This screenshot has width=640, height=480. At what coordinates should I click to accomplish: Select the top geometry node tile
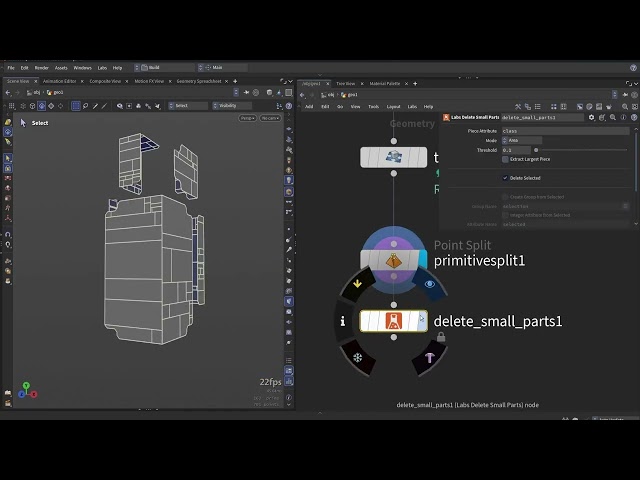393,157
